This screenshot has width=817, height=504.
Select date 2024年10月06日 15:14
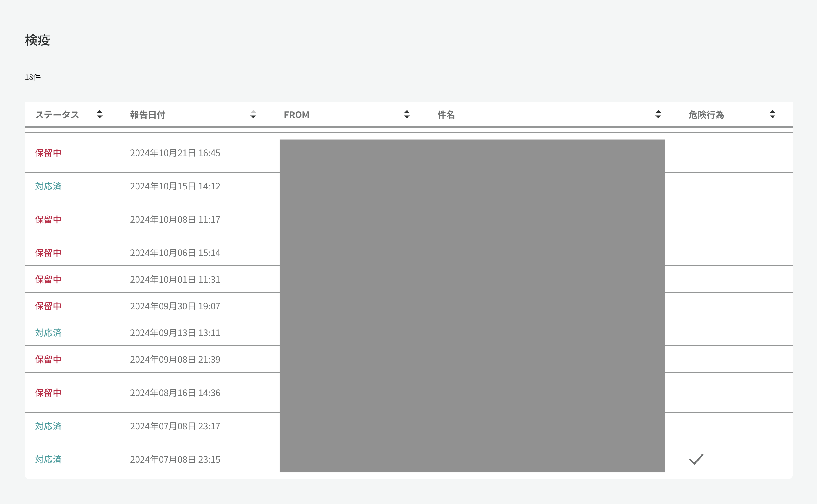(x=175, y=253)
